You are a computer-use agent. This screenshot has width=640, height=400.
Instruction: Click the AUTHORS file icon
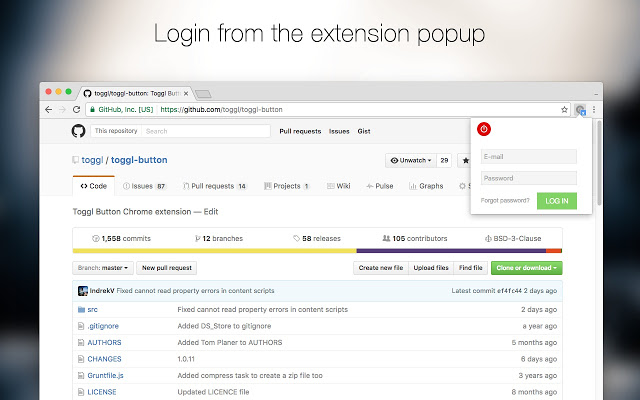tap(81, 342)
